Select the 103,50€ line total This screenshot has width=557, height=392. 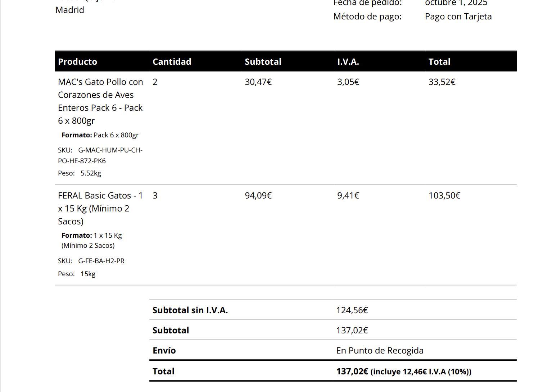click(x=444, y=196)
